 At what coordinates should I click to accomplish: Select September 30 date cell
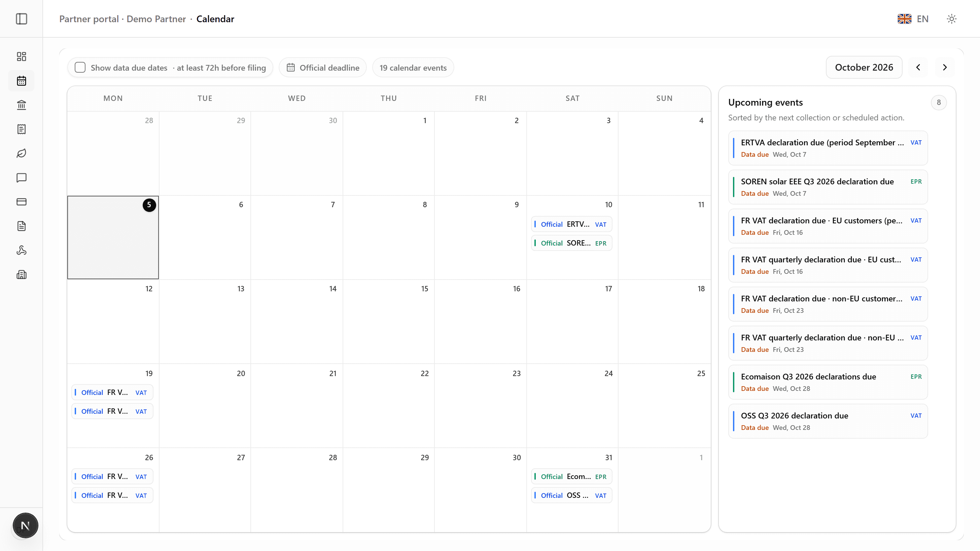pyautogui.click(x=297, y=153)
